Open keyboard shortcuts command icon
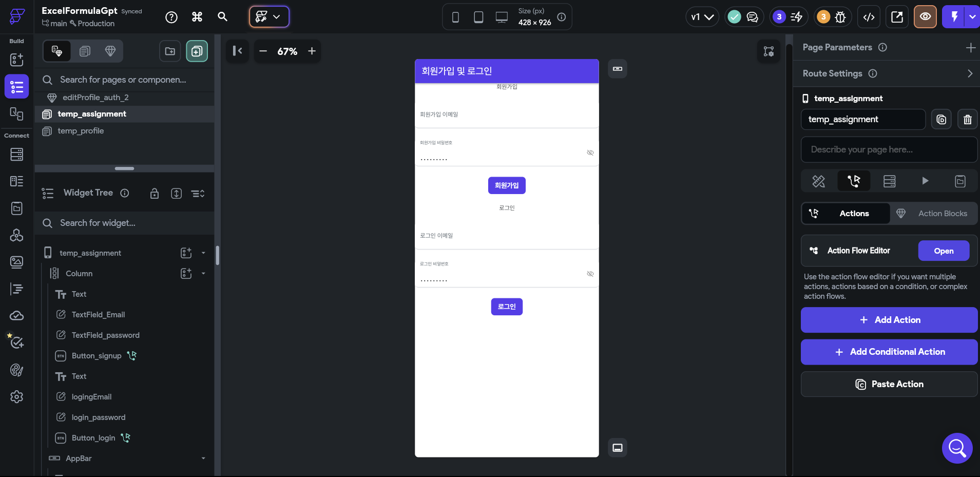Viewport: 980px width, 477px height. click(x=197, y=17)
